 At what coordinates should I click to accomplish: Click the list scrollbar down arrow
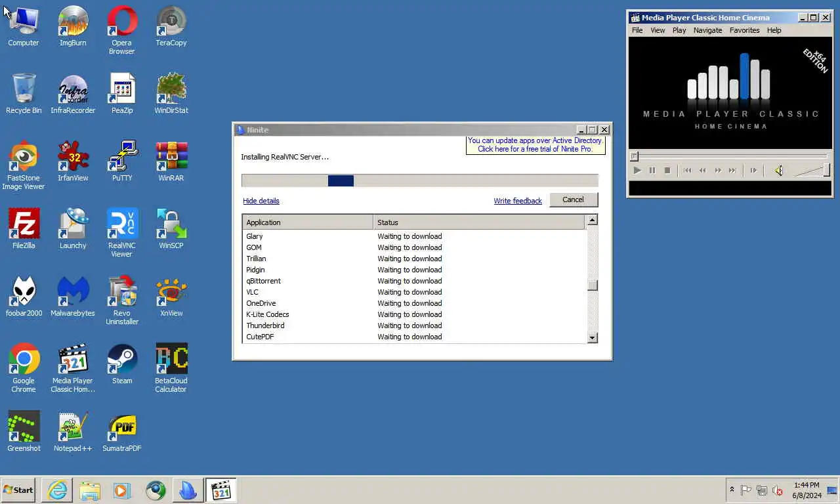tap(592, 337)
